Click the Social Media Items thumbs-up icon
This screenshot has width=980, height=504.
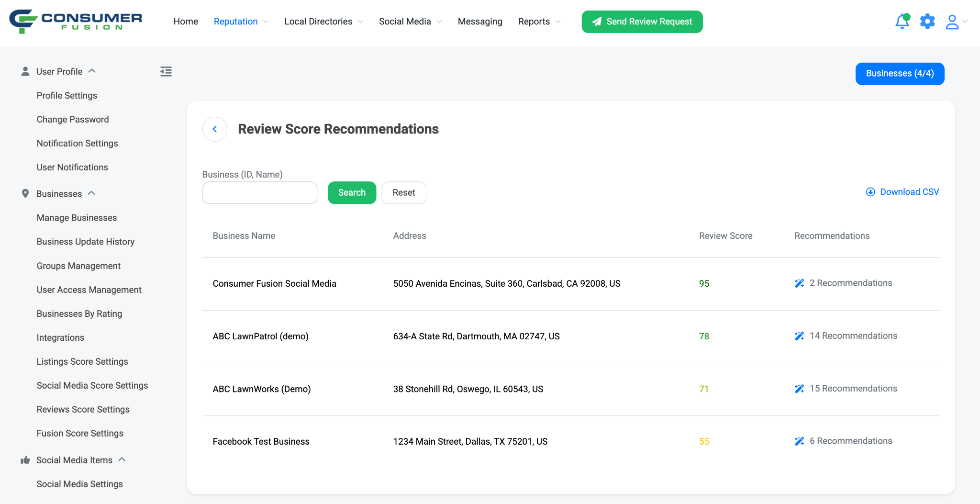25,460
